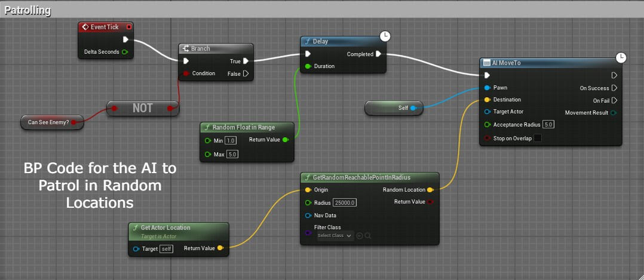Click the Delta Seconds output pin
Image resolution: width=644 pixels, height=280 pixels.
(125, 52)
